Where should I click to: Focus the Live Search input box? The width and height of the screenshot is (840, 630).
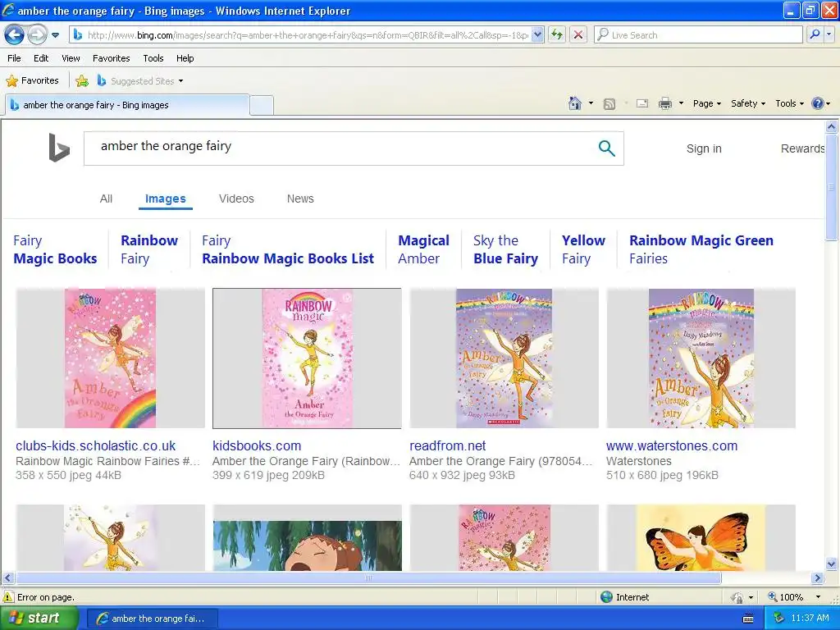699,34
